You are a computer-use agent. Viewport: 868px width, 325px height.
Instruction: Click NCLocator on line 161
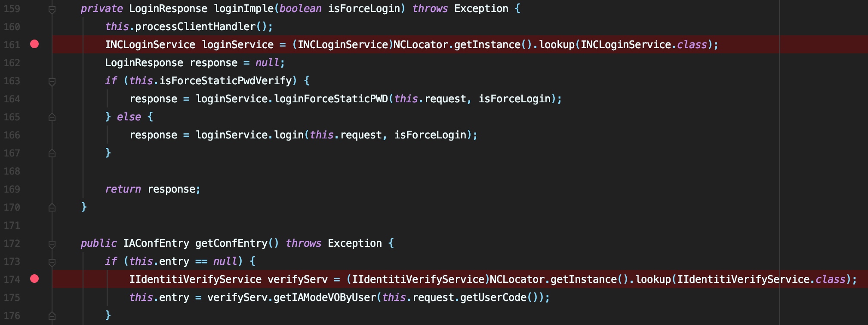click(421, 45)
